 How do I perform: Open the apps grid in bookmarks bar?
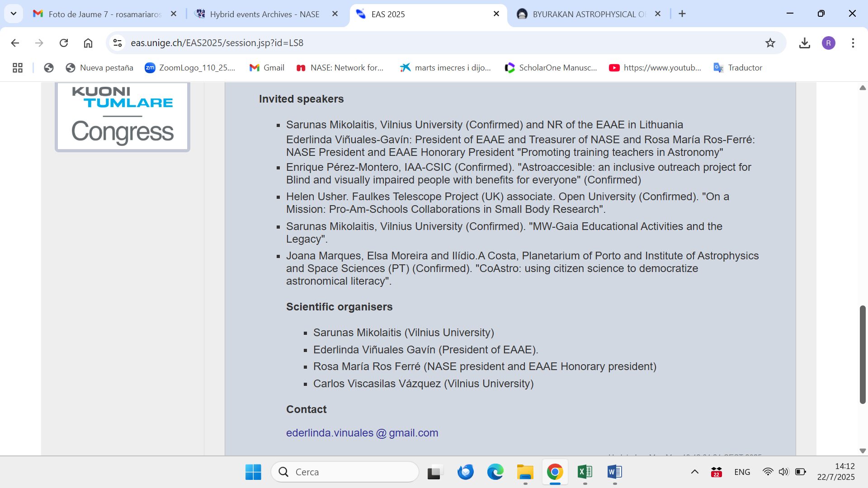click(18, 68)
